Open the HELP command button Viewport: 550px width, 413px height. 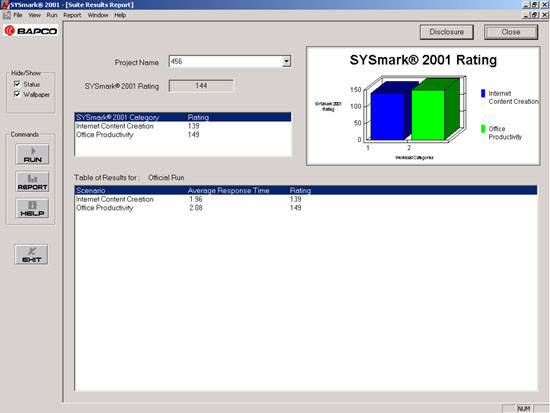[x=32, y=208]
